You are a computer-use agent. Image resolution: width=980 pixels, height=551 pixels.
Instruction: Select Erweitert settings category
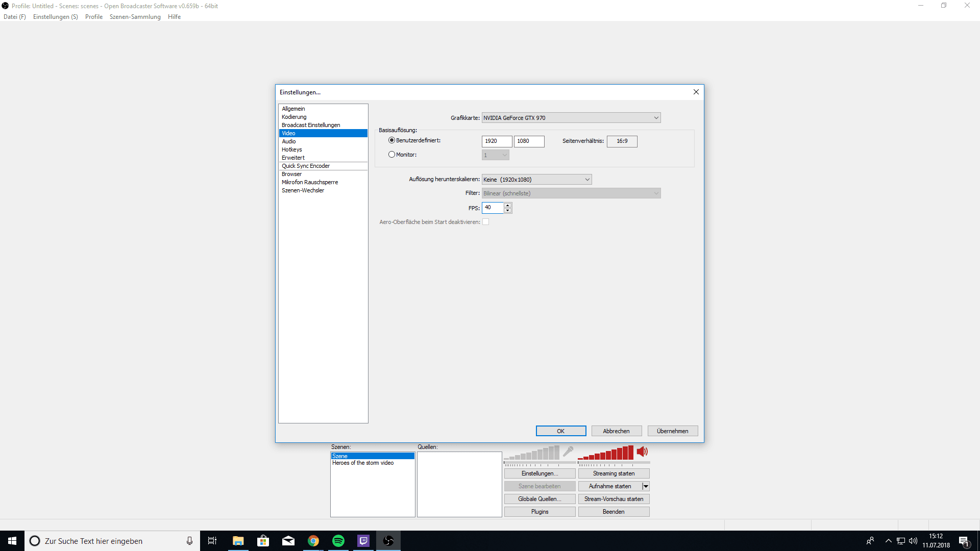(323, 158)
